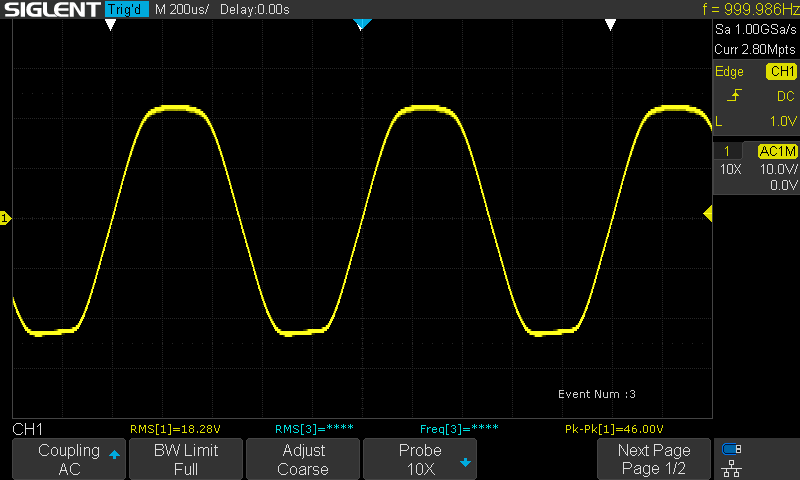The height and width of the screenshot is (480, 800).
Task: Click the blue up arrow on Coupling
Action: coord(114,454)
